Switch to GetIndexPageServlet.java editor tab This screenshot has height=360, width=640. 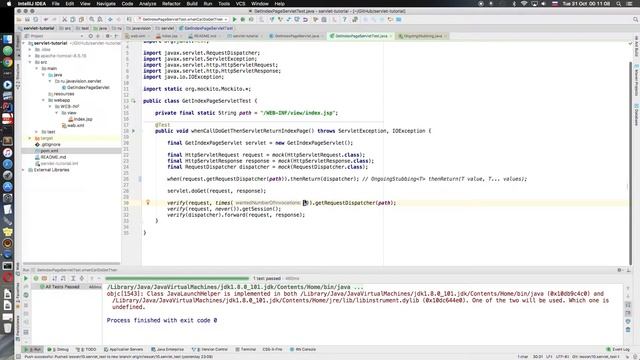pyautogui.click(x=297, y=36)
